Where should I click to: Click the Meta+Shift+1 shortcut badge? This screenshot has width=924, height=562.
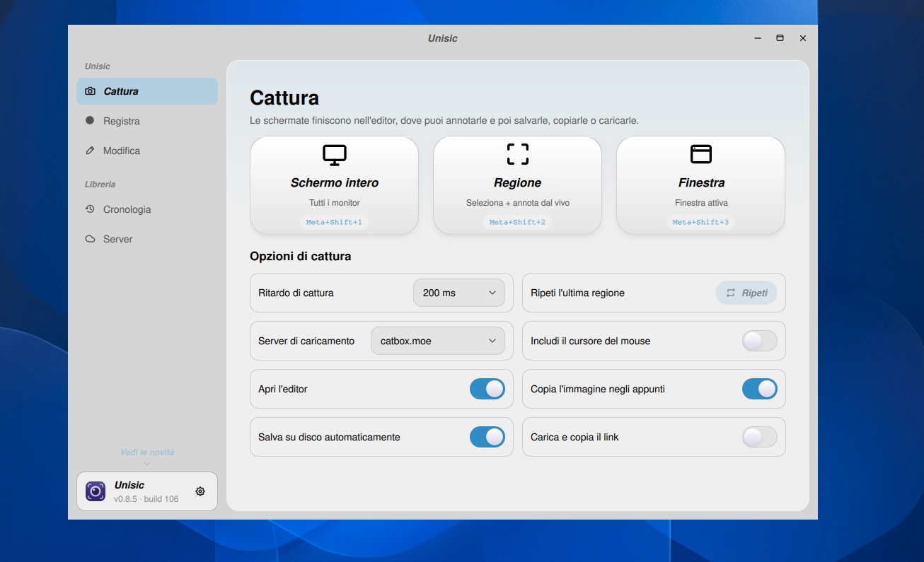(x=335, y=222)
